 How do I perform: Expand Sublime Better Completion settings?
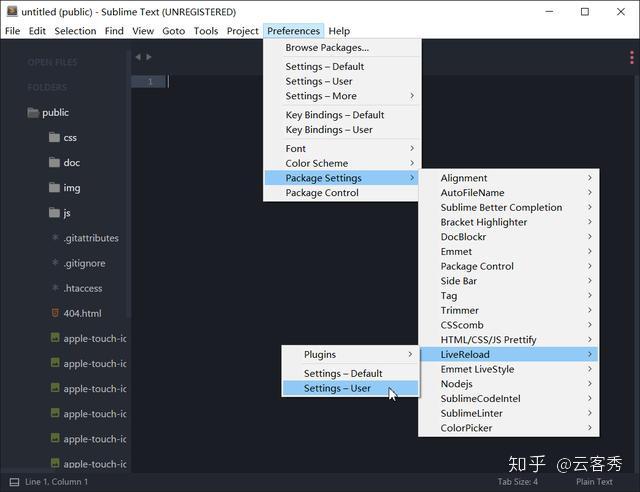509,207
